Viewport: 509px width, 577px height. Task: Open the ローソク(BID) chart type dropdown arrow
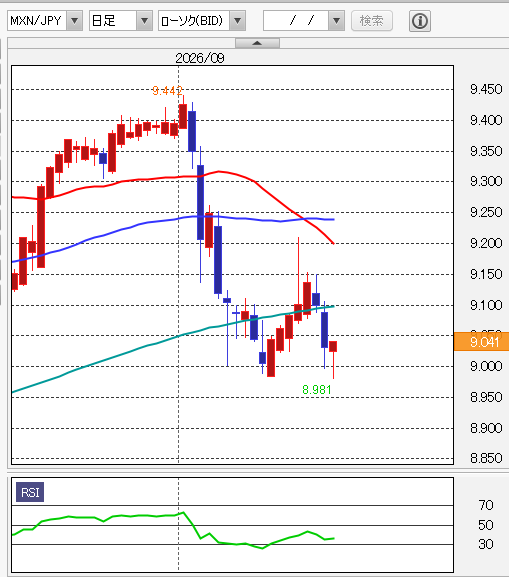click(238, 21)
